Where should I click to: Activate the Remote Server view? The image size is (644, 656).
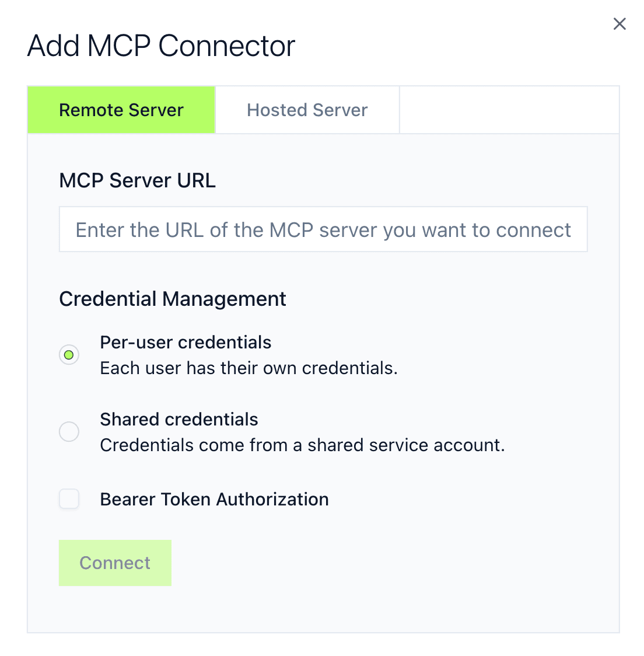121,110
